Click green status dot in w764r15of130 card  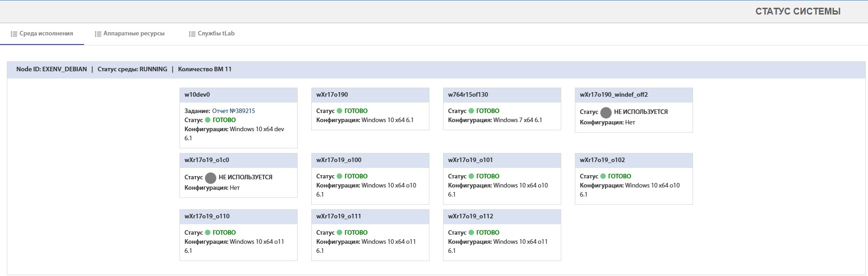(471, 111)
